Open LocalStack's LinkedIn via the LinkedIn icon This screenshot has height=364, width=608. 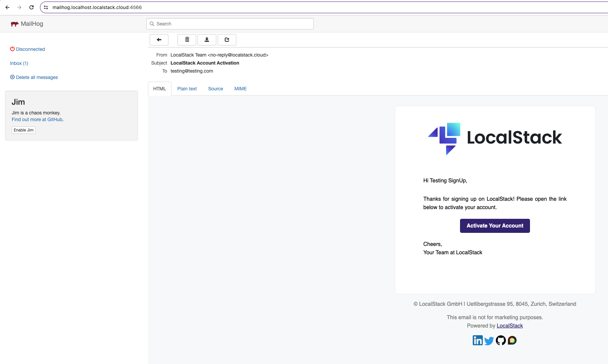point(477,340)
